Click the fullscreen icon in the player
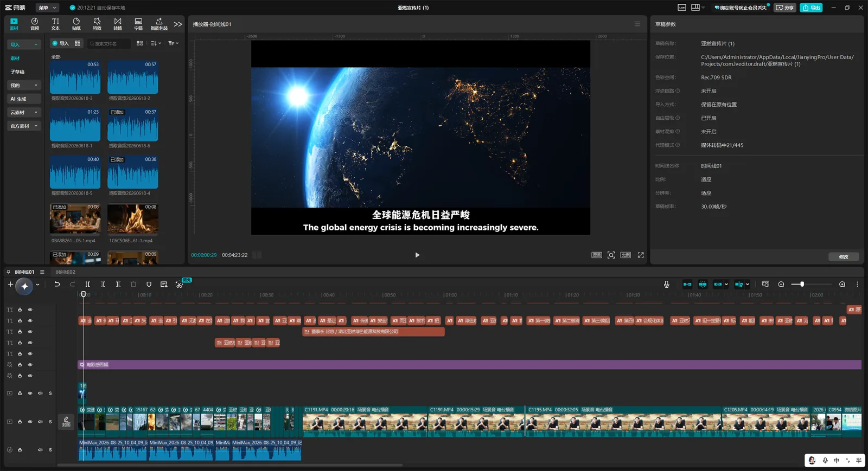868x471 pixels. pos(641,255)
